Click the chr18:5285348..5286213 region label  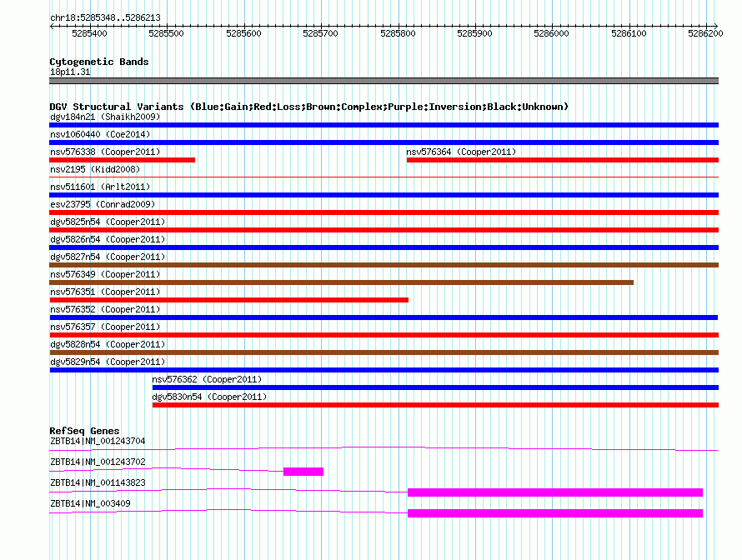(x=105, y=17)
